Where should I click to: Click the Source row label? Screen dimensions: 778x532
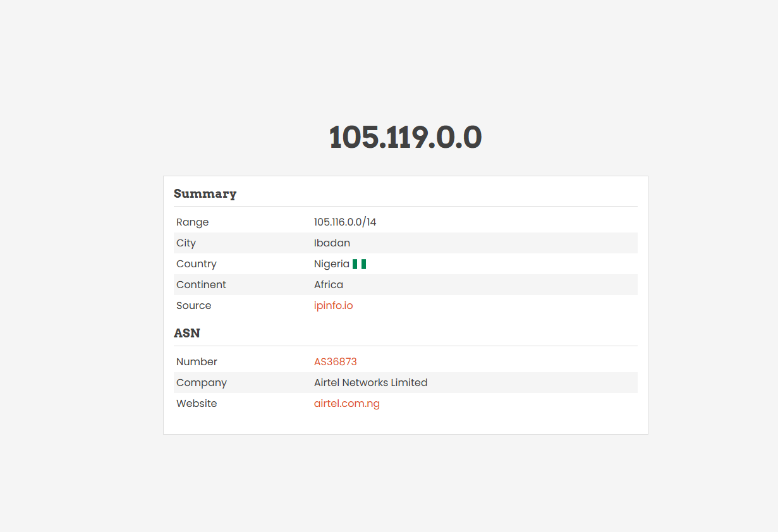pyautogui.click(x=193, y=305)
